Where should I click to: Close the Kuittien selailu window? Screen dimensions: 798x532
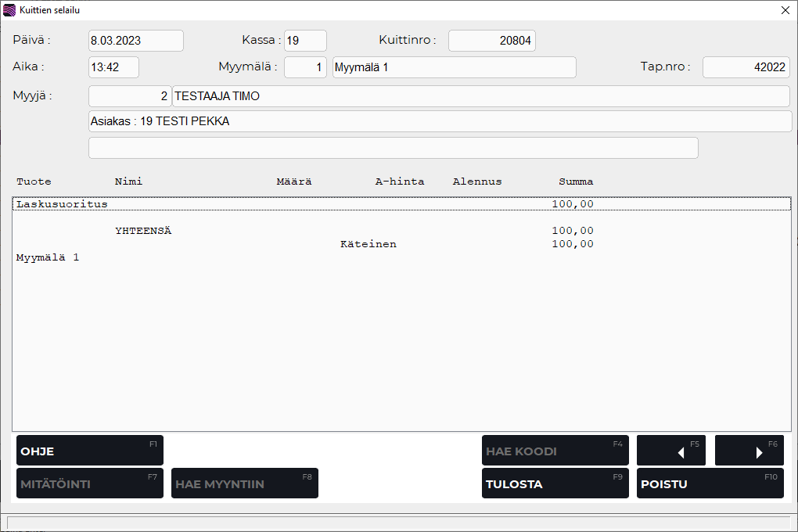pyautogui.click(x=785, y=10)
